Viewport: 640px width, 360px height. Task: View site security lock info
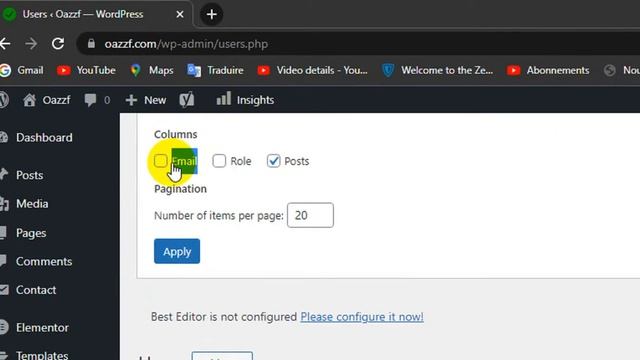pyautogui.click(x=91, y=44)
